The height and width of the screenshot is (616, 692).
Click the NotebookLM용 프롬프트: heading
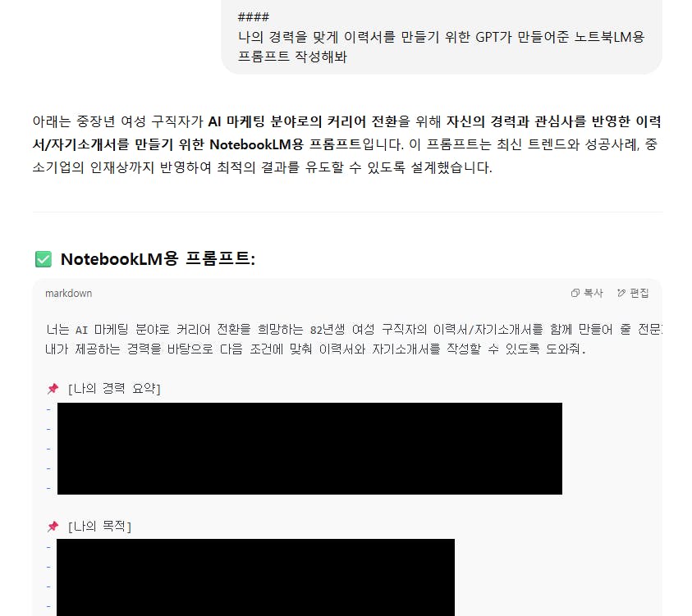[158, 259]
